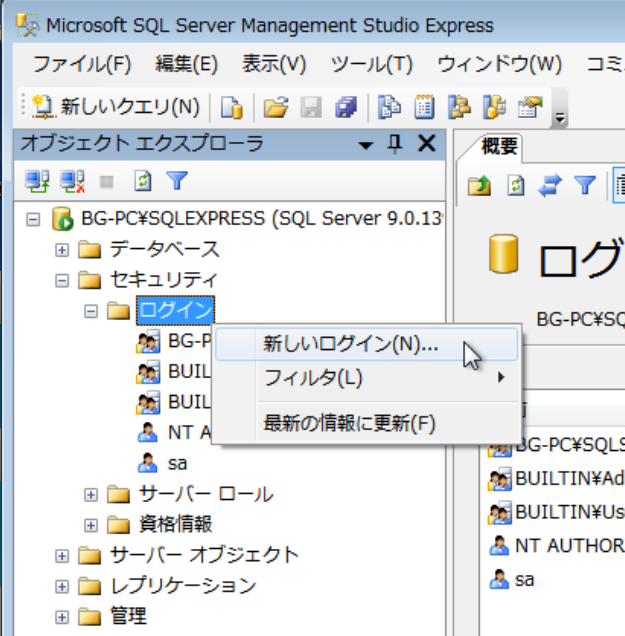Image resolution: width=625 pixels, height=636 pixels.
Task: Click BUILTIN¥Ad... row in Summary list
Action: point(556,479)
